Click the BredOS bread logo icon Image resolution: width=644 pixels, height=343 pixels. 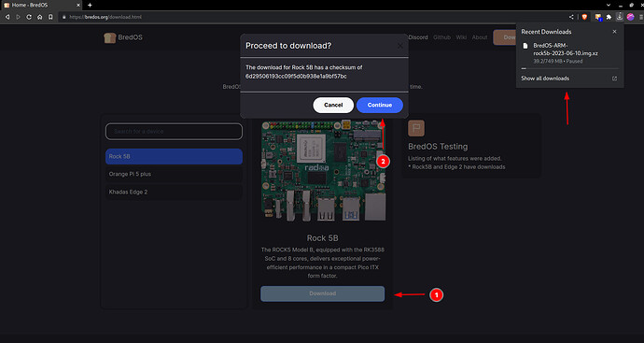point(109,37)
